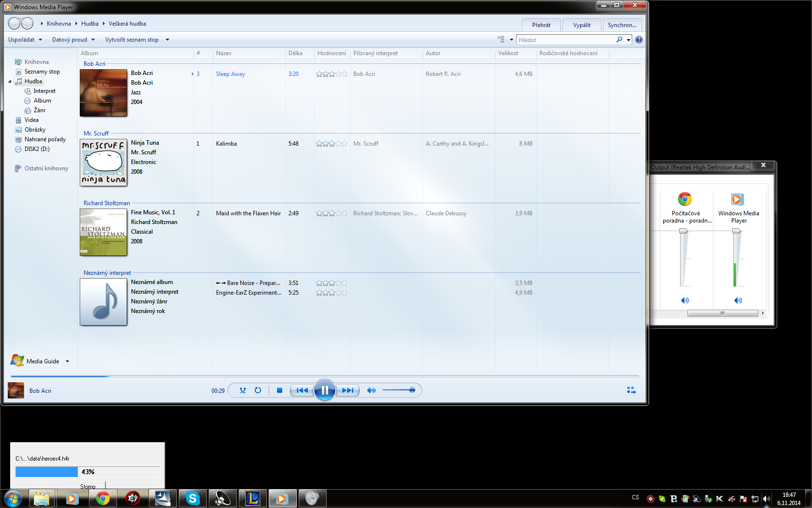Click the search magnifier icon
812x508 pixels.
[x=619, y=40]
